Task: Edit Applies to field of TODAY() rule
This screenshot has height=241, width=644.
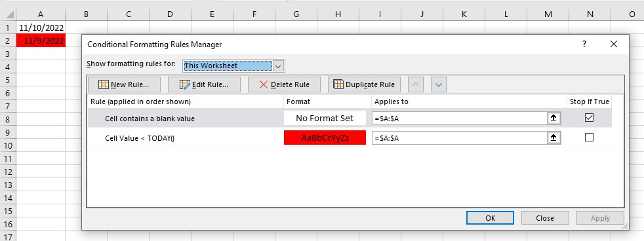Action: (460, 138)
